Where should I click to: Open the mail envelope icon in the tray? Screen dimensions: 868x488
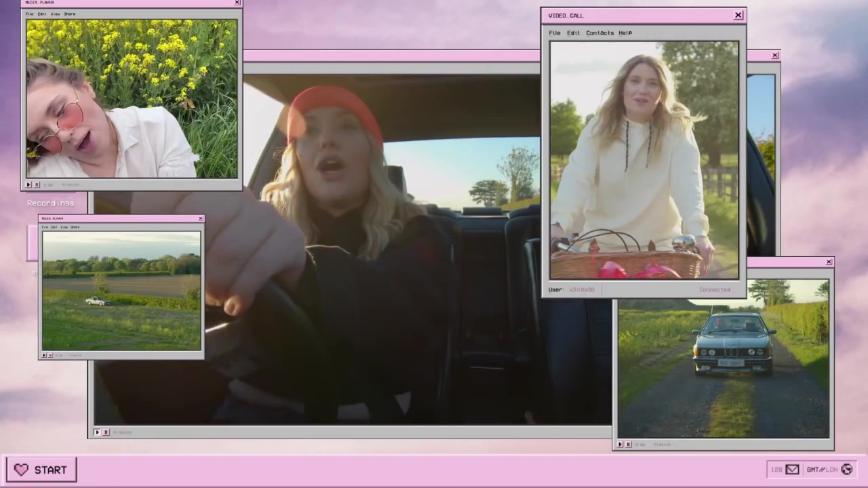click(x=792, y=469)
